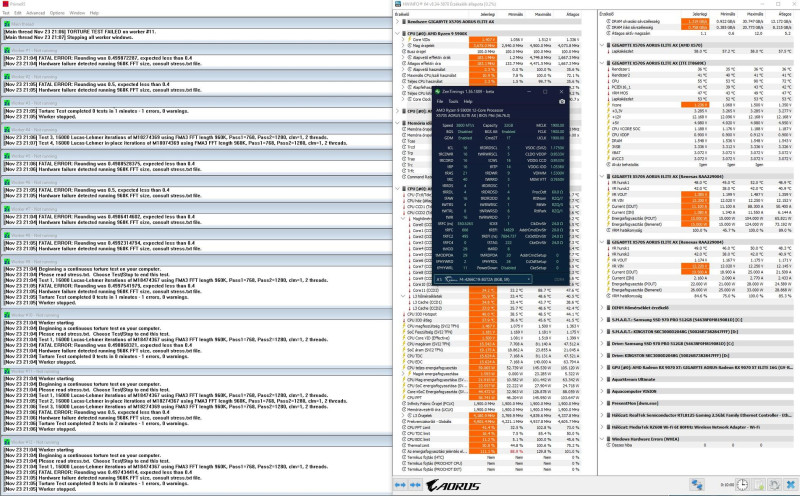Expand Drive: KINGSTON SKC3000D2048G group

(603, 355)
